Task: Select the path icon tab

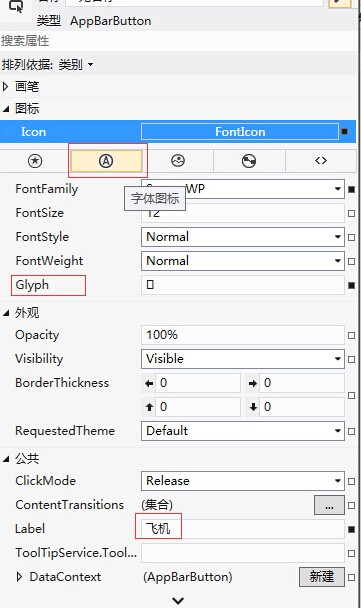Action: point(249,161)
